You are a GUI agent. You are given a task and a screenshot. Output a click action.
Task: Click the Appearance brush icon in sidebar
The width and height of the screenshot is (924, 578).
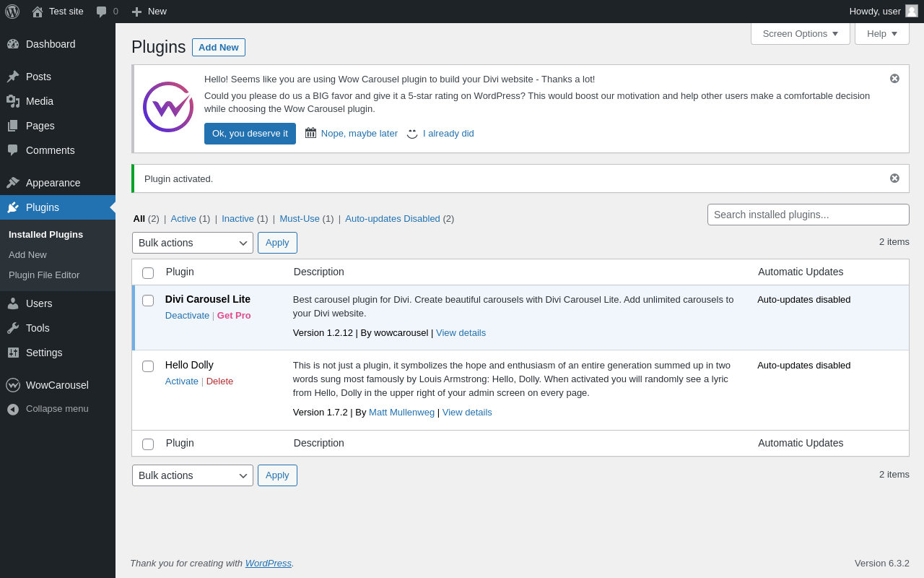click(x=13, y=183)
